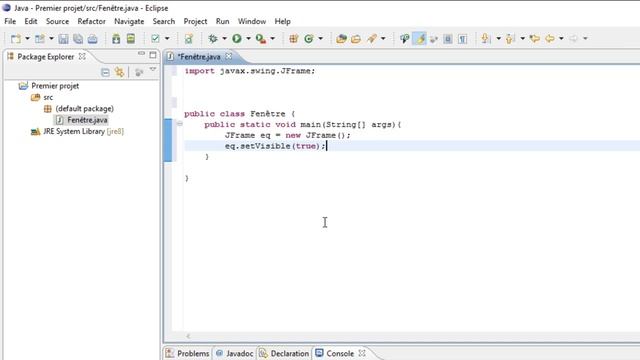Switch to the Declaration tab
The height and width of the screenshot is (360, 640).
click(284, 353)
